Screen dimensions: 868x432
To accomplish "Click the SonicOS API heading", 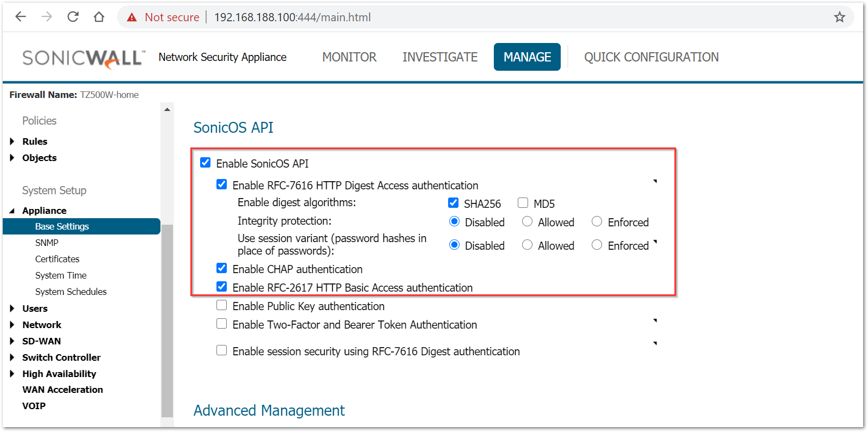I will tap(233, 127).
